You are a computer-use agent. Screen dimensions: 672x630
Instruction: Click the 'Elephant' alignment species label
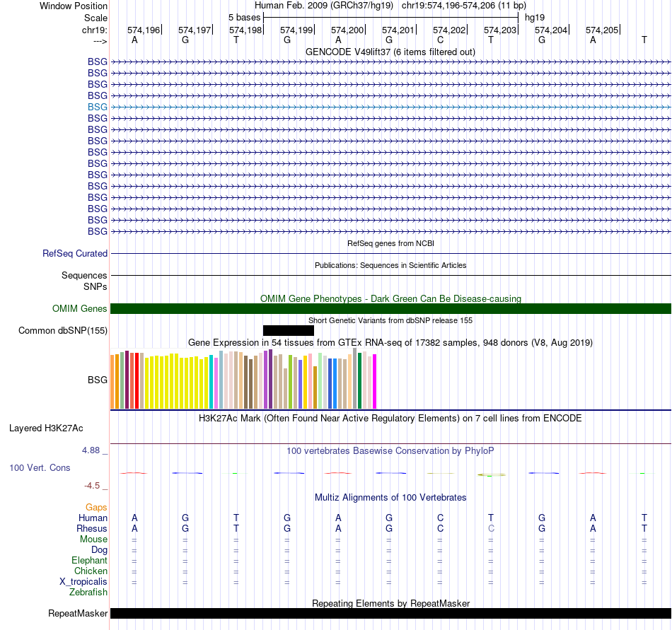click(x=89, y=560)
